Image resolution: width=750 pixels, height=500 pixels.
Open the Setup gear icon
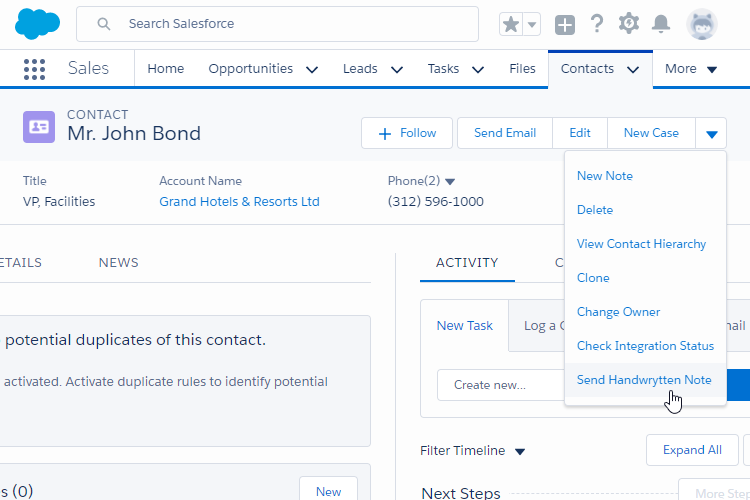coord(628,24)
